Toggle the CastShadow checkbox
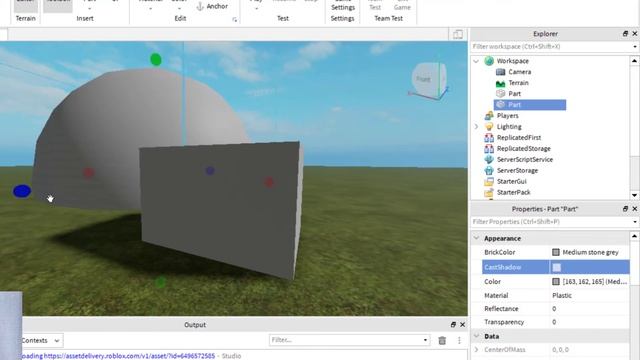 [x=556, y=267]
